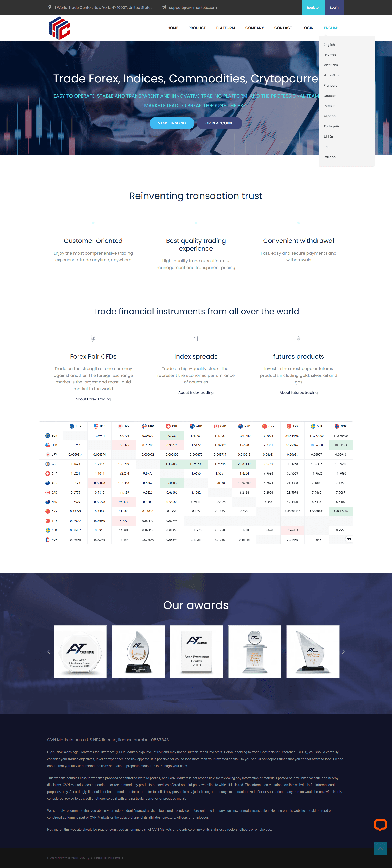Open the PLATFORM menu

(226, 28)
